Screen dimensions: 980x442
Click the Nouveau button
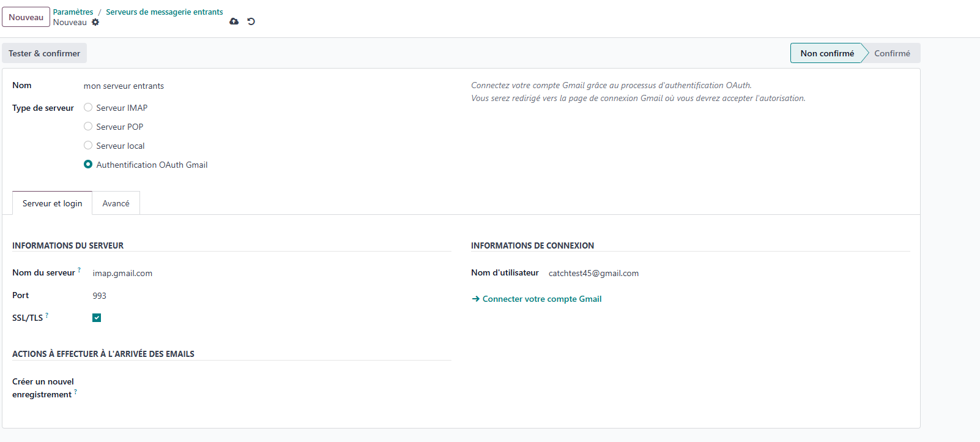(x=26, y=17)
